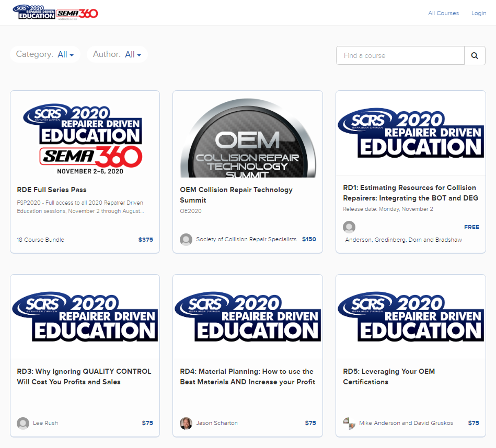This screenshot has height=448, width=496.
Task: Click the Jason Scharton author name
Action: (217, 423)
